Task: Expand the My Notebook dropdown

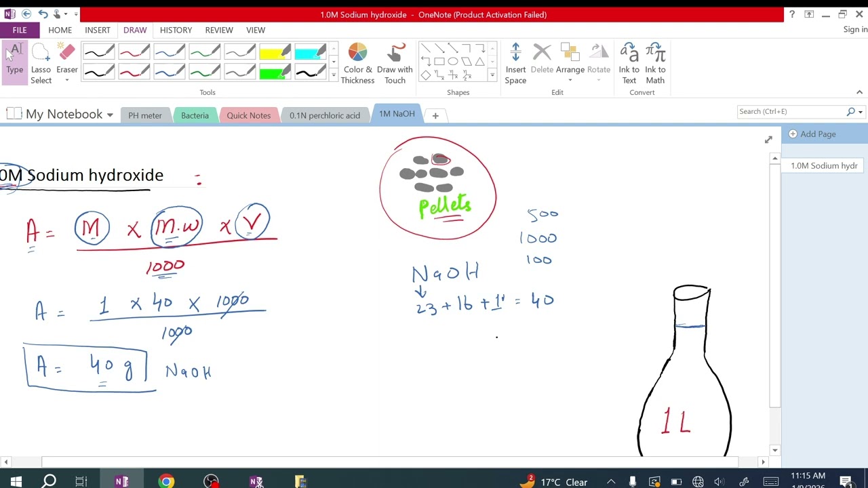Action: coord(110,115)
